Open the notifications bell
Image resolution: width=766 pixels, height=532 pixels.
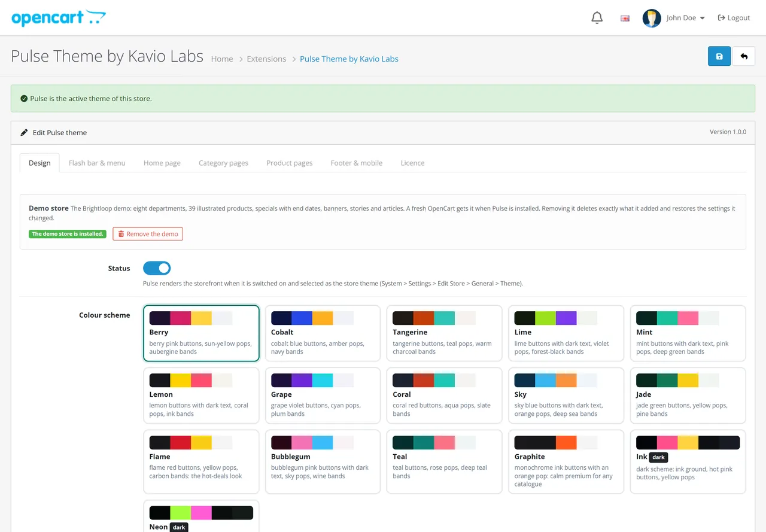click(x=597, y=18)
